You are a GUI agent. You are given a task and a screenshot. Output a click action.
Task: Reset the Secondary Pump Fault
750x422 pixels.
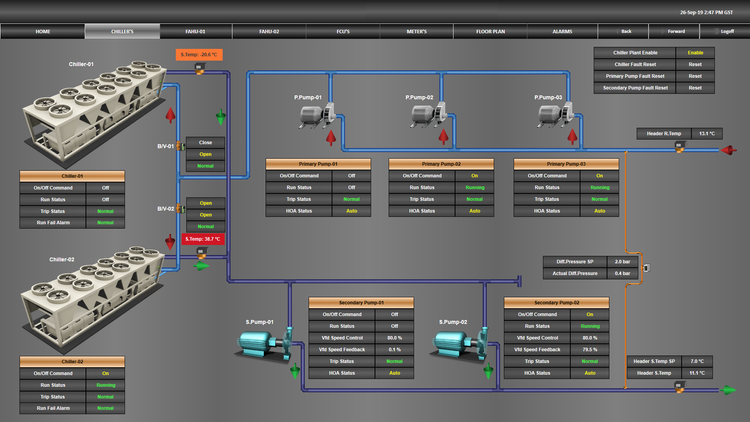[695, 88]
